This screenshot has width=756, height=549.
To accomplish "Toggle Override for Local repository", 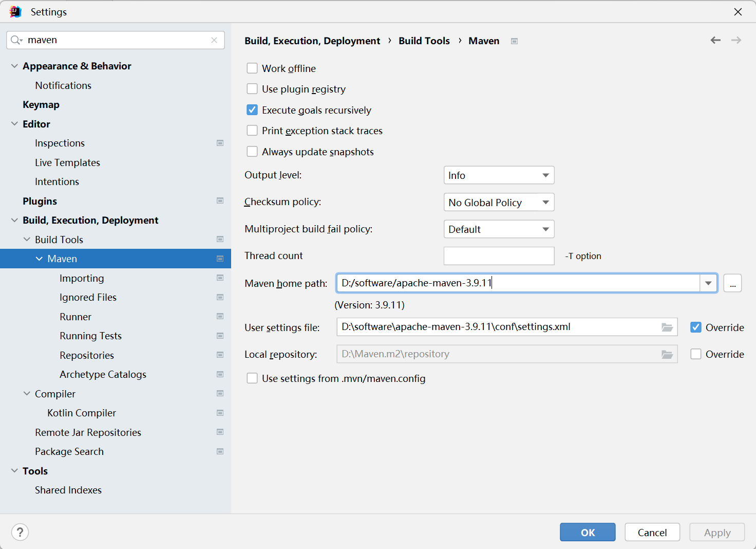I will tap(696, 354).
